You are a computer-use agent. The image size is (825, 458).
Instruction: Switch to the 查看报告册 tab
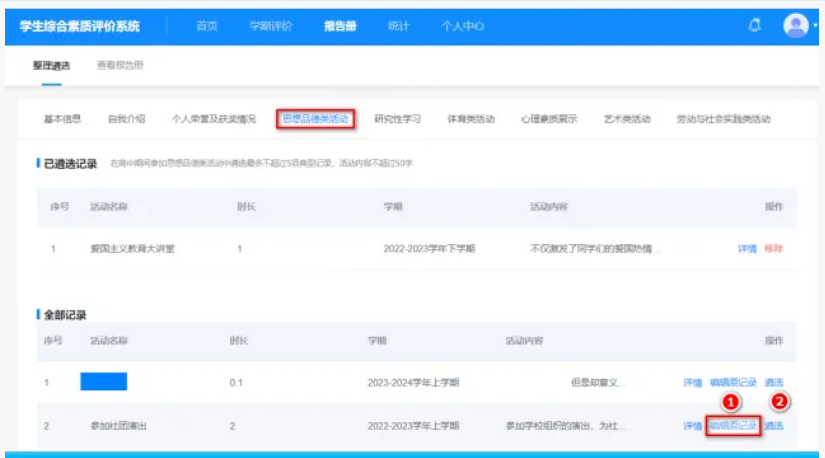pos(120,66)
